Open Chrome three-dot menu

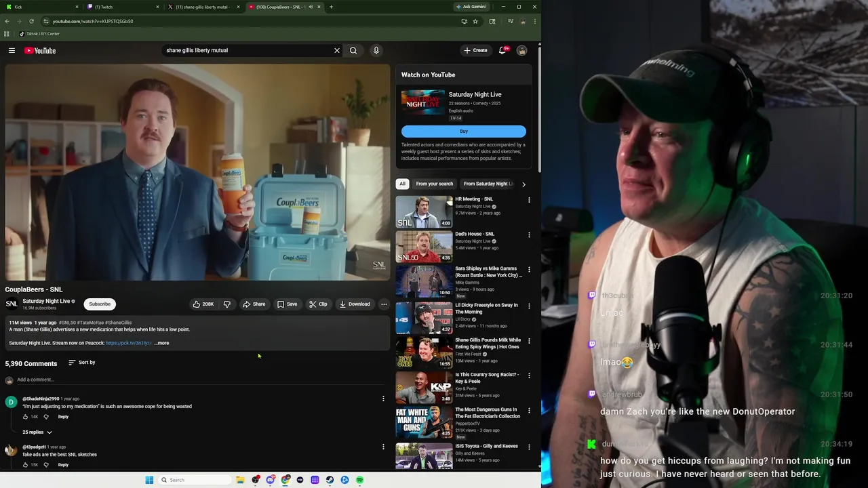(x=535, y=21)
